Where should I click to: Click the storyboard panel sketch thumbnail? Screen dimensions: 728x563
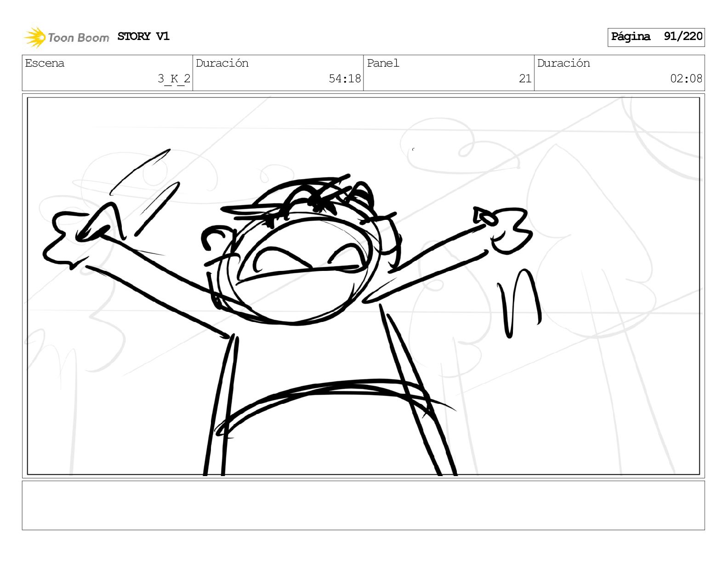[364, 286]
